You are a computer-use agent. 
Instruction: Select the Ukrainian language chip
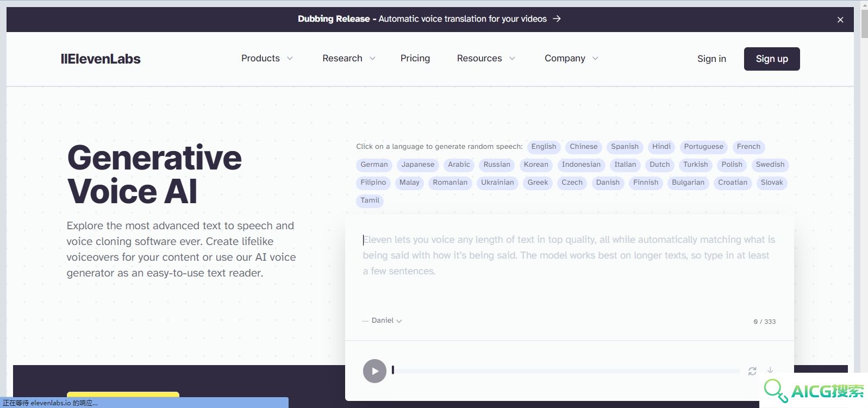(x=497, y=183)
